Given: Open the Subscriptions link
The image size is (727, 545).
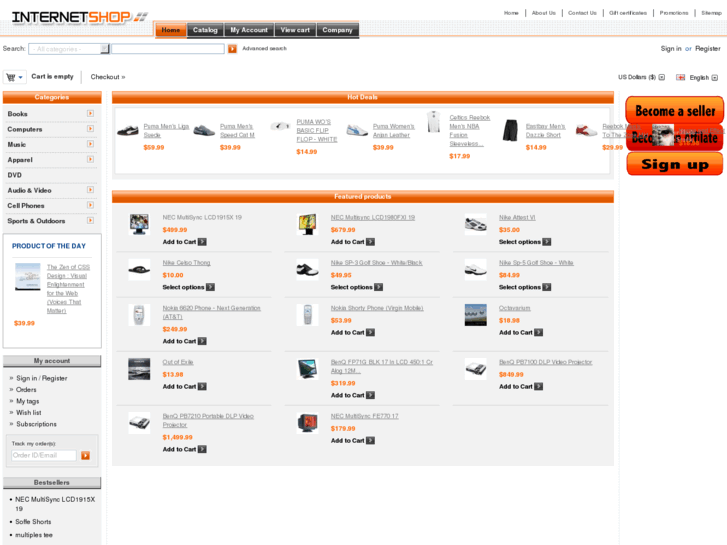Looking at the screenshot, I should [x=36, y=424].
